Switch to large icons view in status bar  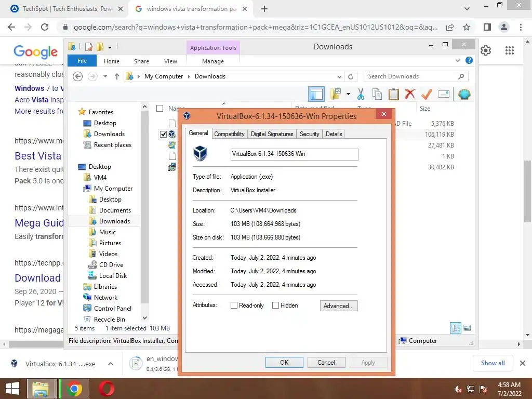point(467,328)
